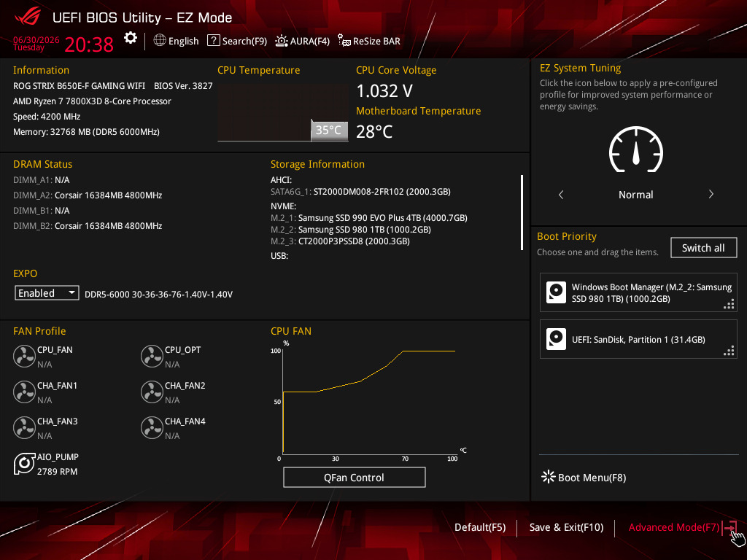Open Search(F9)

coord(237,41)
